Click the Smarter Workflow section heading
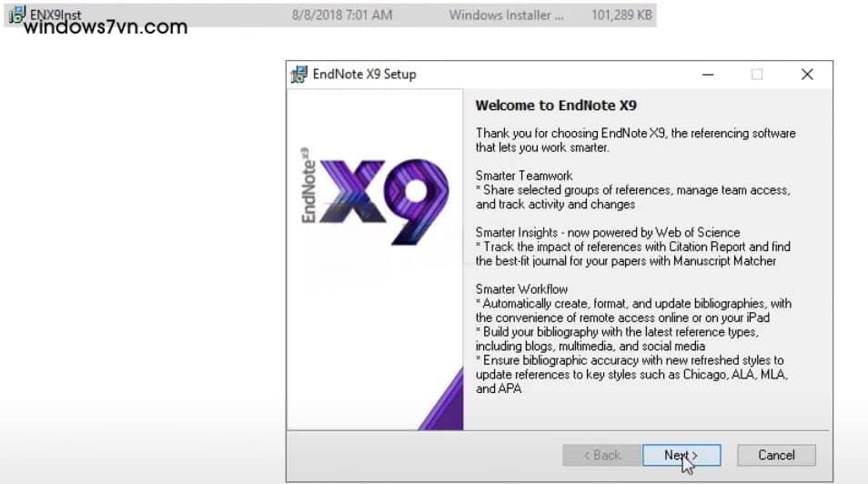The width and height of the screenshot is (868, 484). click(x=521, y=289)
